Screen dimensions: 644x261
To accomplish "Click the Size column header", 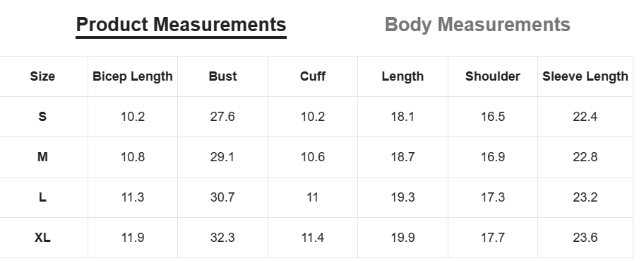I will pyautogui.click(x=42, y=76).
